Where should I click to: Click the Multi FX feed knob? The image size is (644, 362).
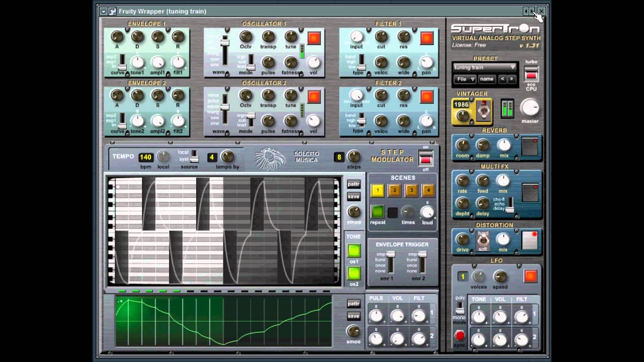click(x=483, y=180)
